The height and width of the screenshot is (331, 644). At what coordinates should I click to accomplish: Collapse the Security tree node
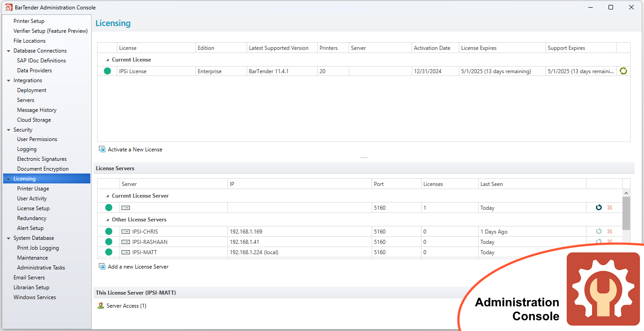tap(9, 130)
